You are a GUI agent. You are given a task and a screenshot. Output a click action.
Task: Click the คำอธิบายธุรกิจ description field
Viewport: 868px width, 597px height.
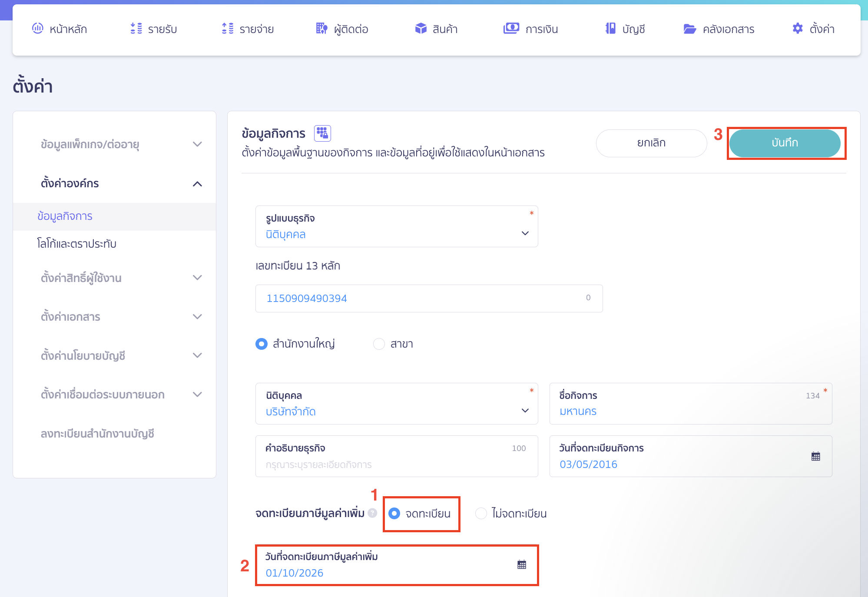[397, 456]
